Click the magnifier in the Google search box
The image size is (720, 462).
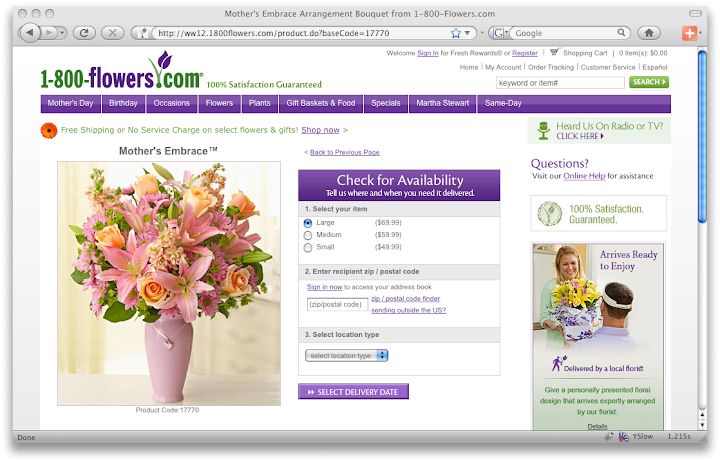pyautogui.click(x=621, y=33)
